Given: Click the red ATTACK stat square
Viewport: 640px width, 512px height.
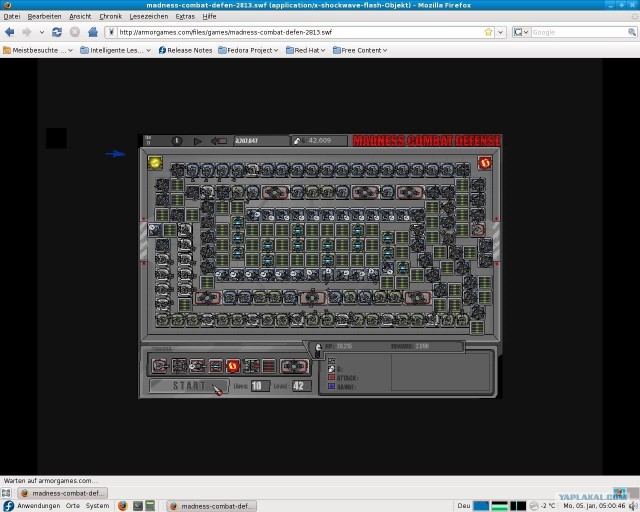Looking at the screenshot, I should pos(331,377).
